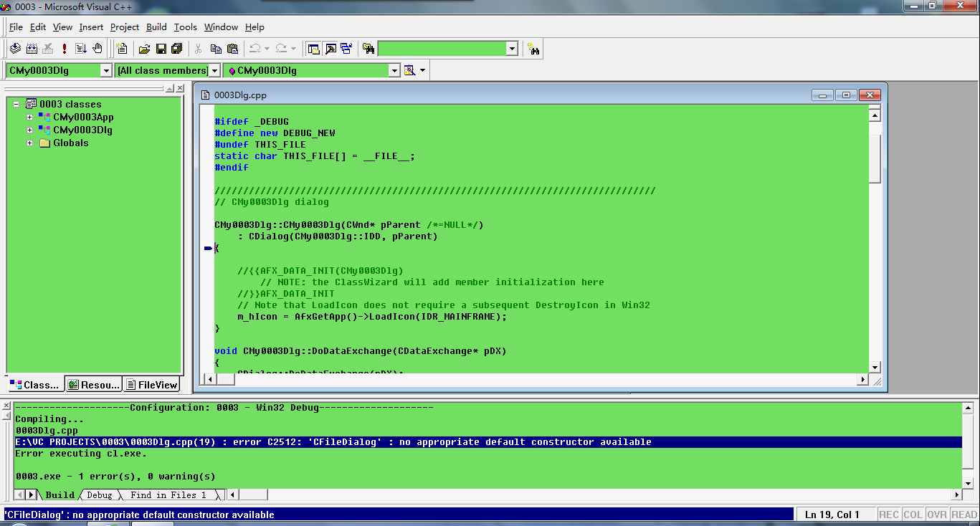The width and height of the screenshot is (980, 526).
Task: Click the output pane scroll down arrow
Action: tap(969, 483)
